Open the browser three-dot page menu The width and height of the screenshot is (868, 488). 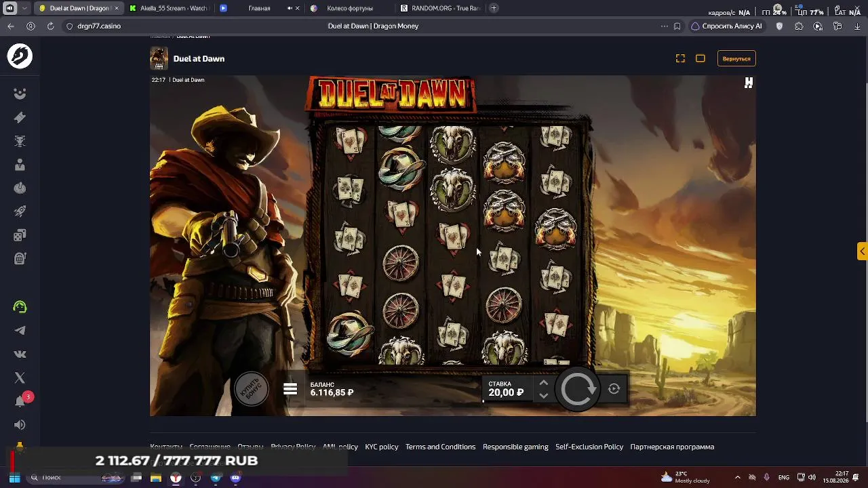(664, 26)
